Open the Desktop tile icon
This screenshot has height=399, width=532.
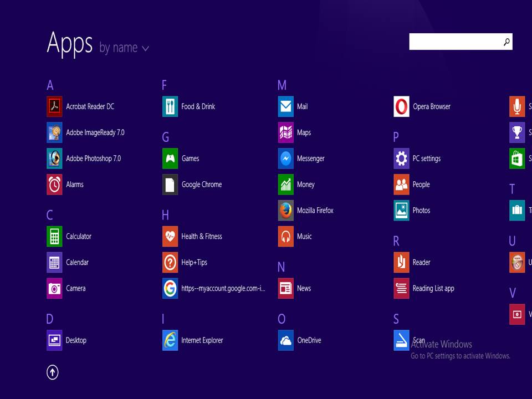tap(54, 340)
